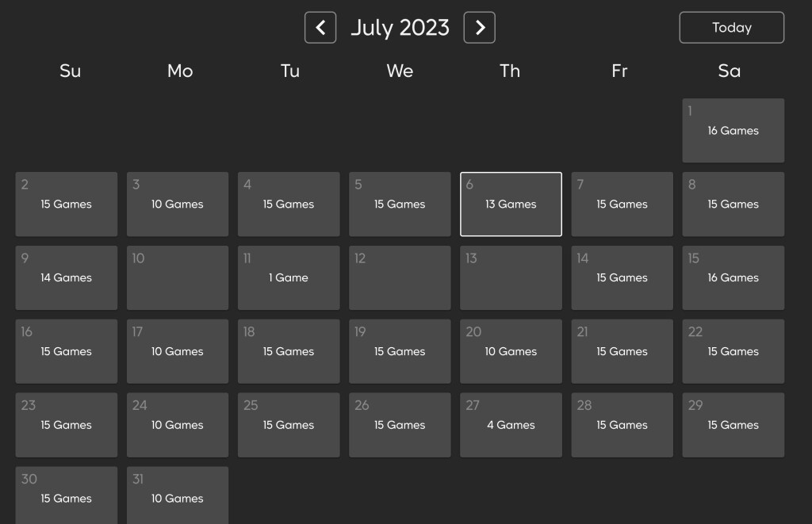812x524 pixels.
Task: Click the Today button
Action: point(731,28)
